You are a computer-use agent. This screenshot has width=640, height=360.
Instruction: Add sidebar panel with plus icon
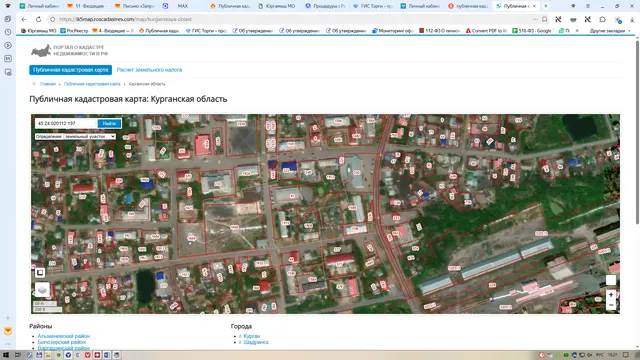point(8,318)
